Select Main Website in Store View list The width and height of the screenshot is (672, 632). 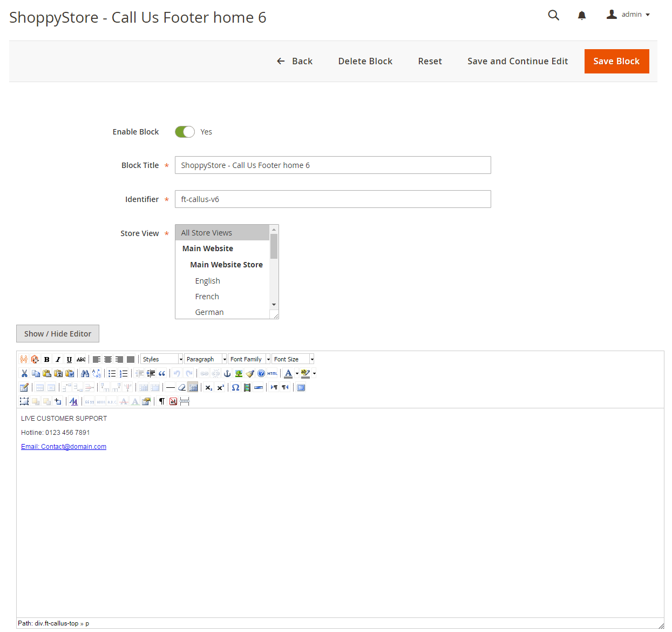pyautogui.click(x=222, y=248)
